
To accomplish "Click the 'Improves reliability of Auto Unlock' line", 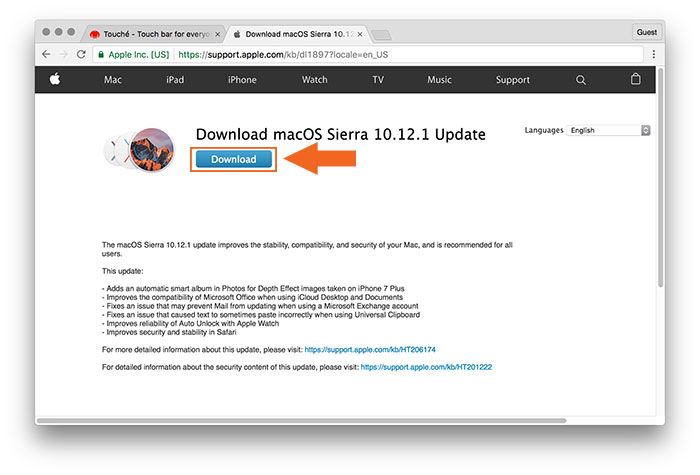I will pyautogui.click(x=191, y=323).
